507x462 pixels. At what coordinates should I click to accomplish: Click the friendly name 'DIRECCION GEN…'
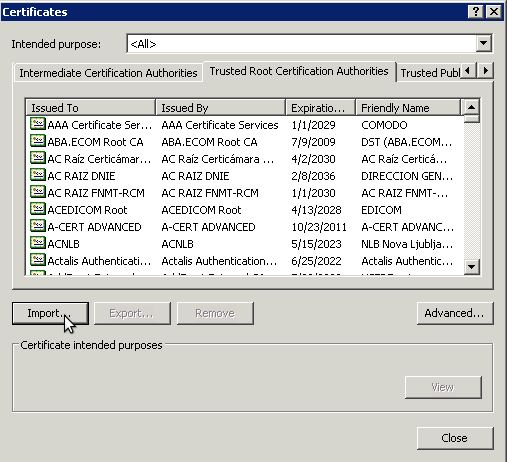[407, 176]
